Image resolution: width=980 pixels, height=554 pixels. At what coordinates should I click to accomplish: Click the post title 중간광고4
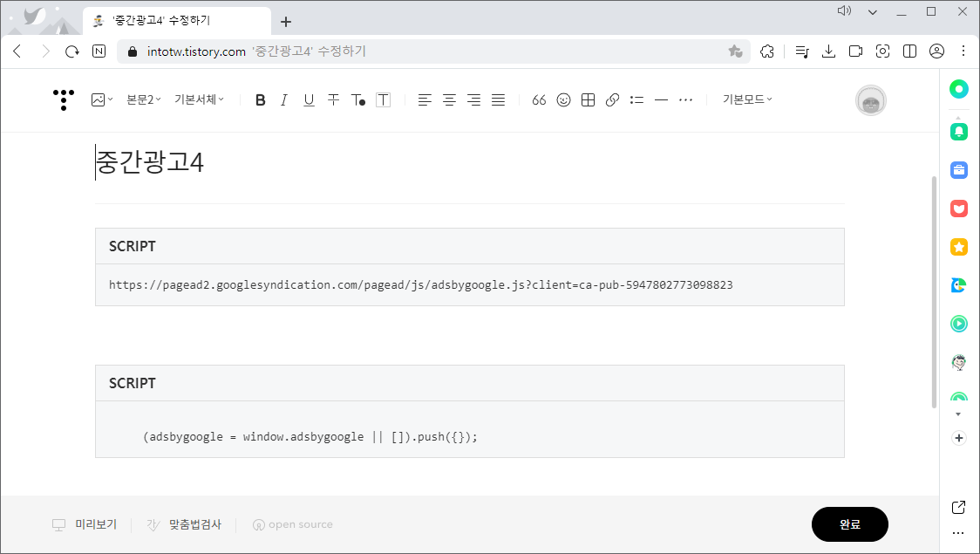pyautogui.click(x=150, y=162)
